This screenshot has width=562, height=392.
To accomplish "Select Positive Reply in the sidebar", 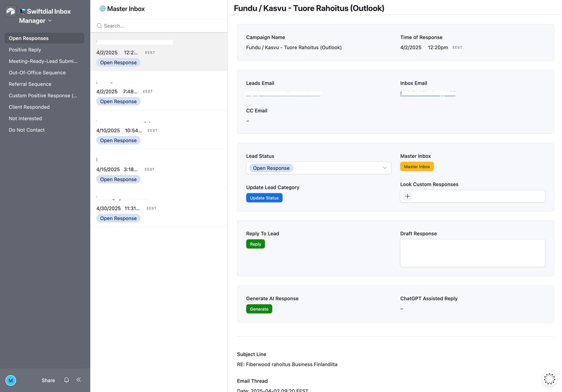I will click(x=24, y=50).
